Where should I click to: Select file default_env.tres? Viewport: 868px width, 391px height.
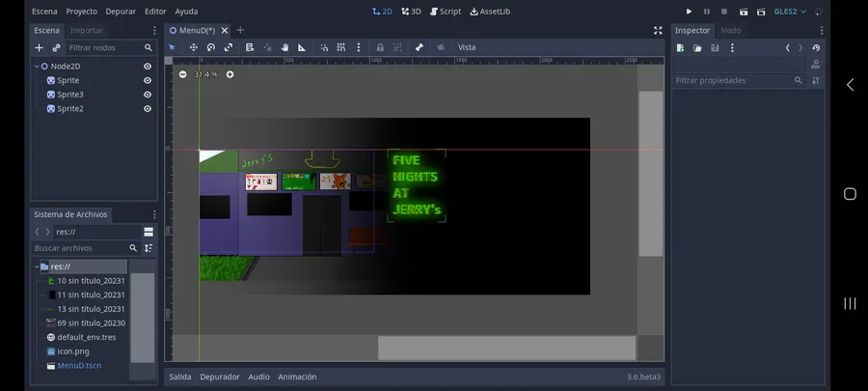point(87,337)
